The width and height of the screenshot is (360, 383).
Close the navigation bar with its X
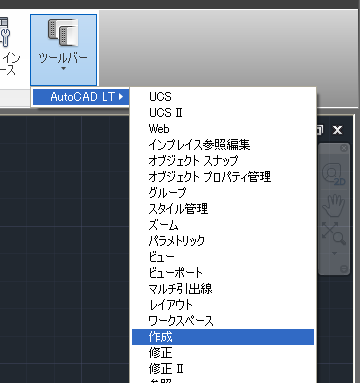[344, 148]
